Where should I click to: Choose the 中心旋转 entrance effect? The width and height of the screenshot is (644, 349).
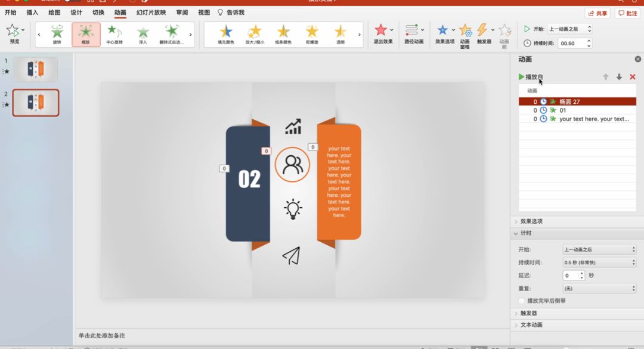[114, 34]
